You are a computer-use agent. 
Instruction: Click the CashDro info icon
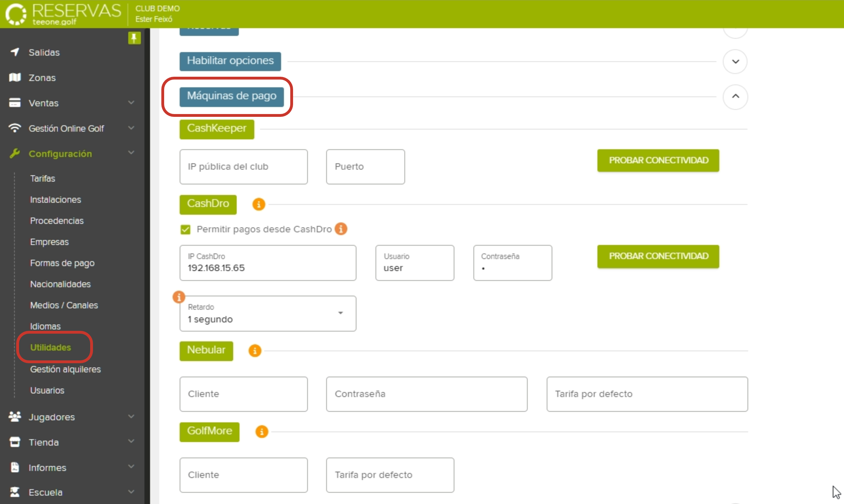pos(259,204)
